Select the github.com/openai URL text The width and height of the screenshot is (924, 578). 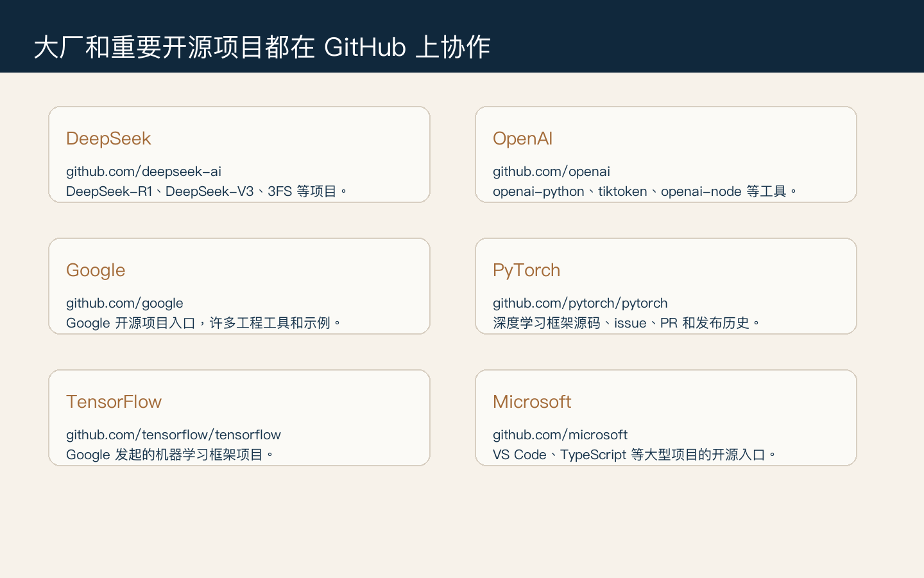pos(551,171)
